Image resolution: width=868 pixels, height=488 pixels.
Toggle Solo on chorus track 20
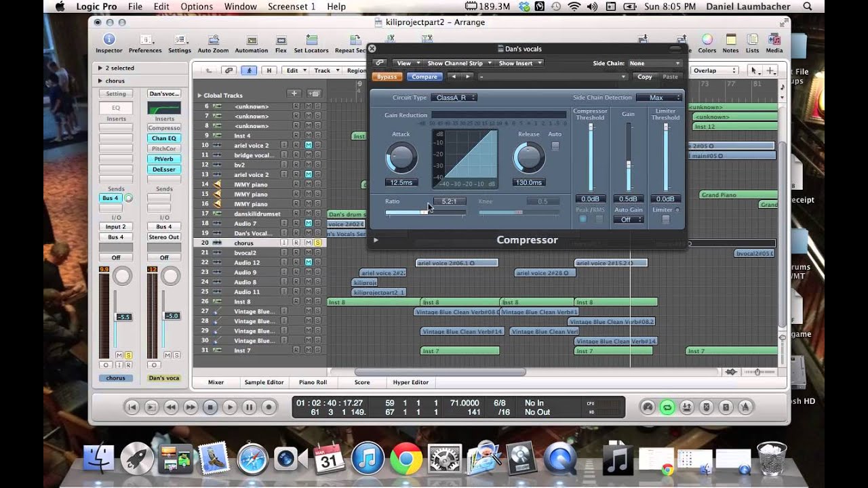tap(317, 243)
